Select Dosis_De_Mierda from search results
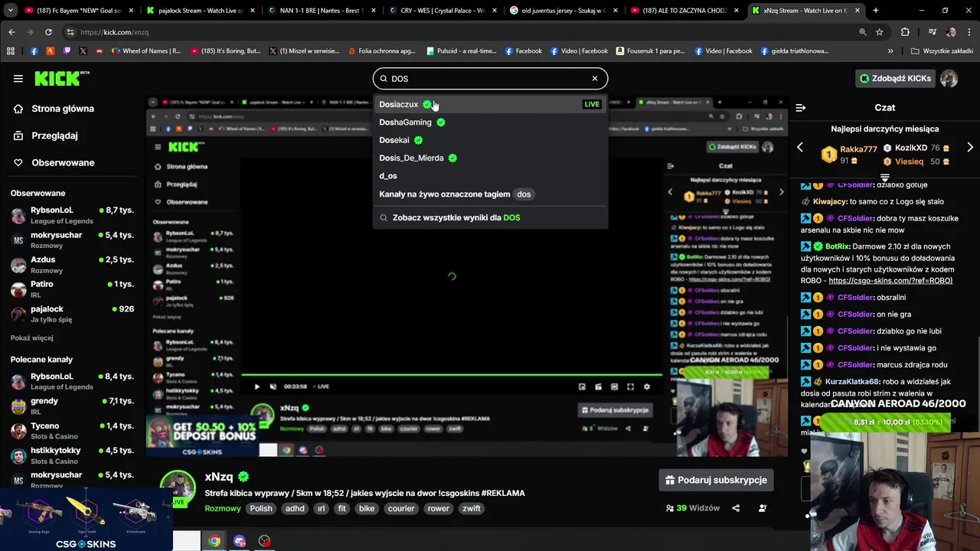The width and height of the screenshot is (980, 551). click(x=490, y=158)
